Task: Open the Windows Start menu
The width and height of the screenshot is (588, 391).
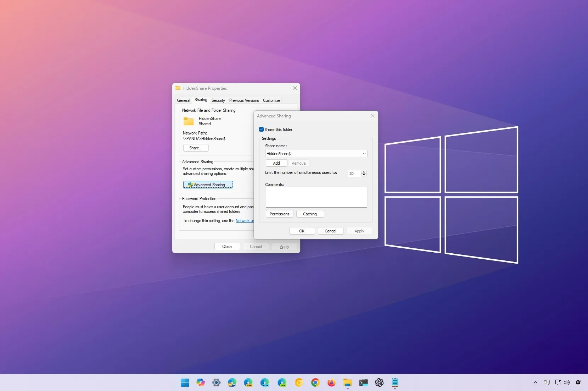Action: (185, 382)
